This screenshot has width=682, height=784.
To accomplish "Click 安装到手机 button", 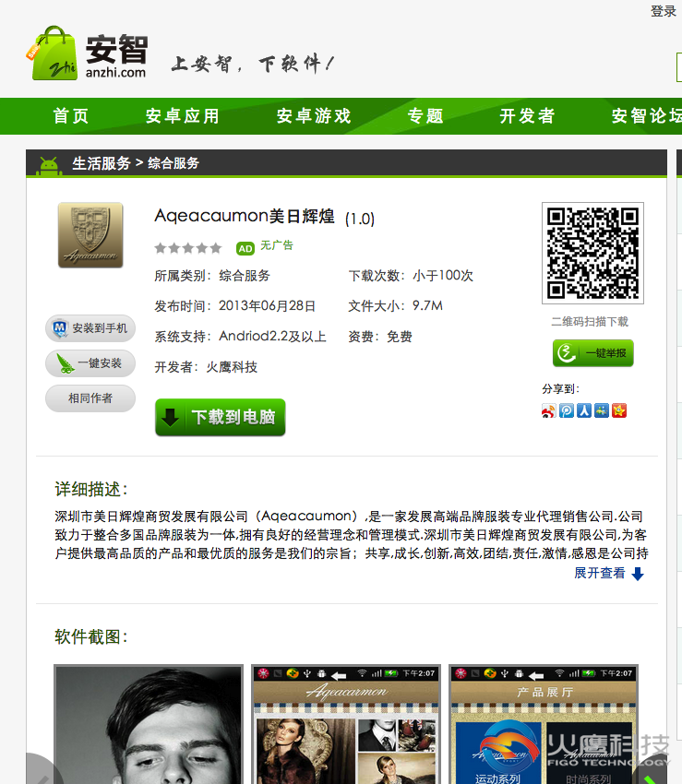I will (x=90, y=328).
